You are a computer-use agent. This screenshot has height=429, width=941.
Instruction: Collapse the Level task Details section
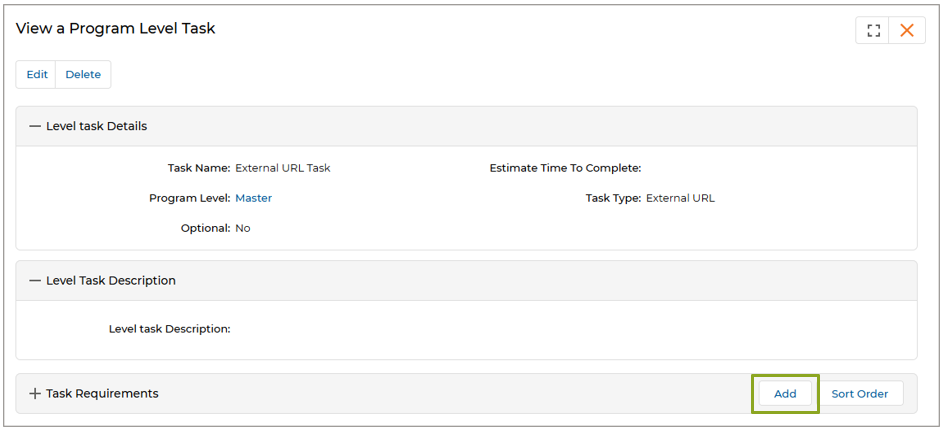pos(35,127)
